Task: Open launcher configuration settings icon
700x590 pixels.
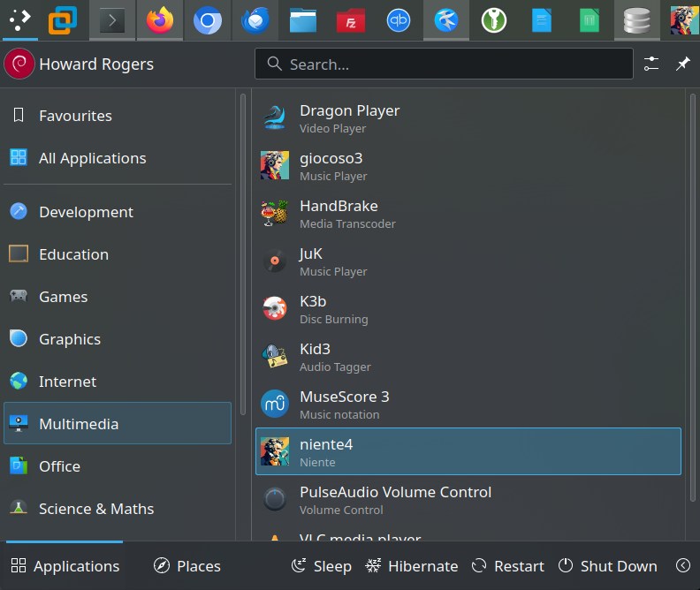Action: tap(651, 64)
